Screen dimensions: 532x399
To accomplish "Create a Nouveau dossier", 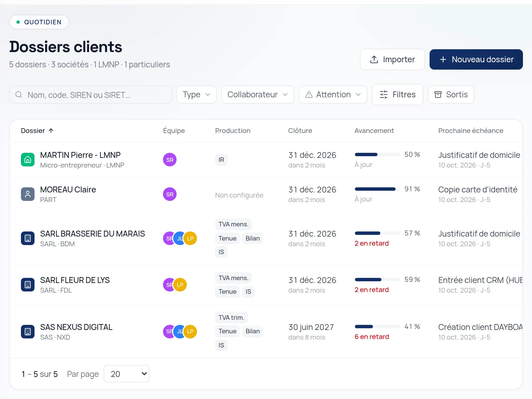I will 476,59.
